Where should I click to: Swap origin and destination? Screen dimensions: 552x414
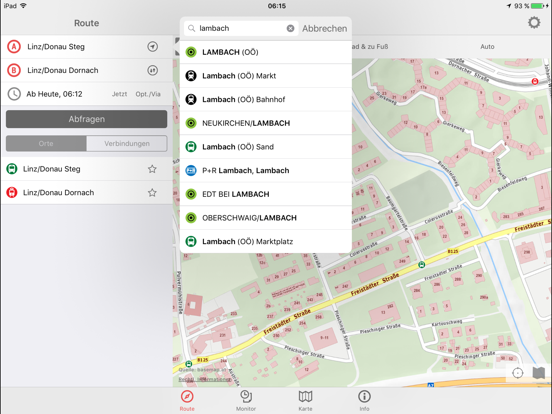click(152, 70)
